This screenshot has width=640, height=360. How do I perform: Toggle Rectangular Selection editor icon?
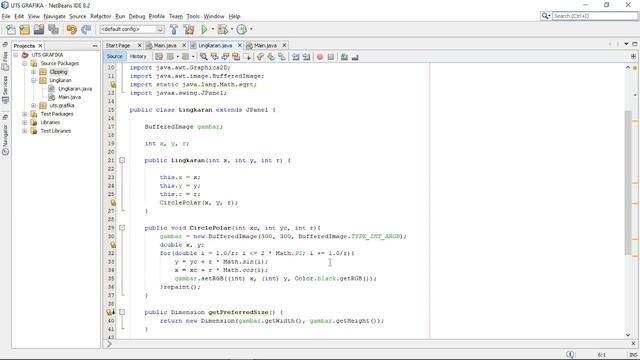[x=247, y=57]
